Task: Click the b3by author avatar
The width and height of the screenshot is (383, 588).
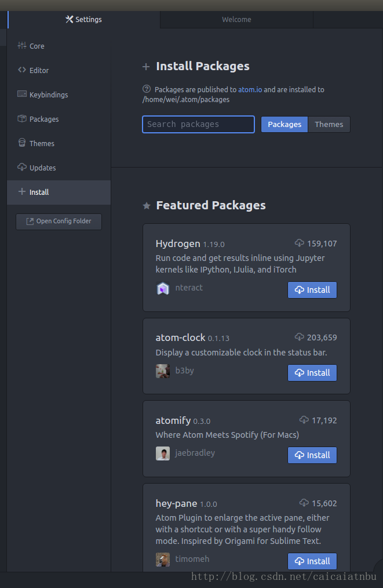Action: (163, 371)
